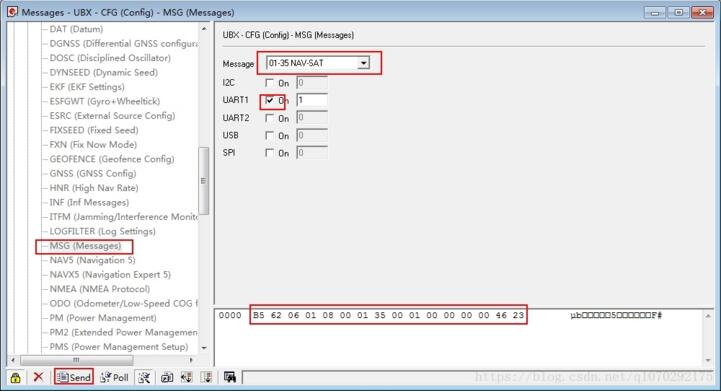Click the red X clear icon
The height and width of the screenshot is (392, 721).
click(38, 377)
